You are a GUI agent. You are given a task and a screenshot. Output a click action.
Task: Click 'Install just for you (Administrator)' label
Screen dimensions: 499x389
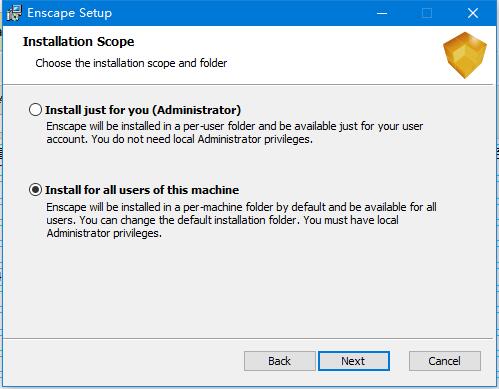tap(143, 110)
